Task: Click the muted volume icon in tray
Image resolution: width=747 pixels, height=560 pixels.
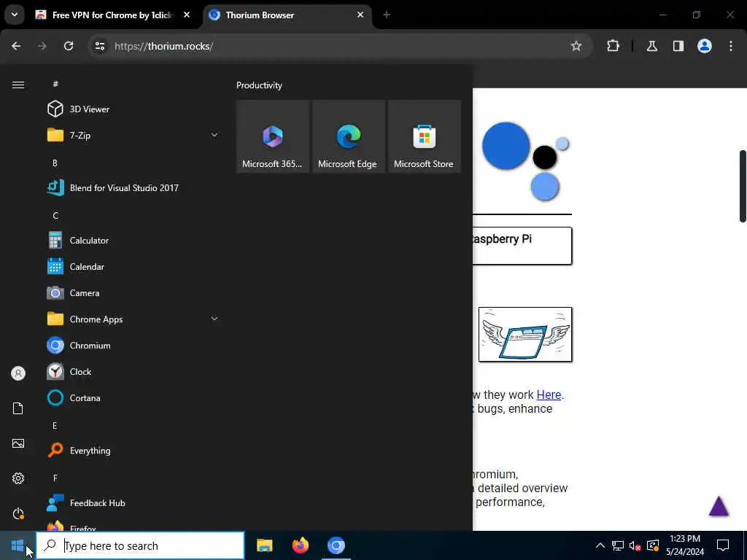Action: point(635,545)
